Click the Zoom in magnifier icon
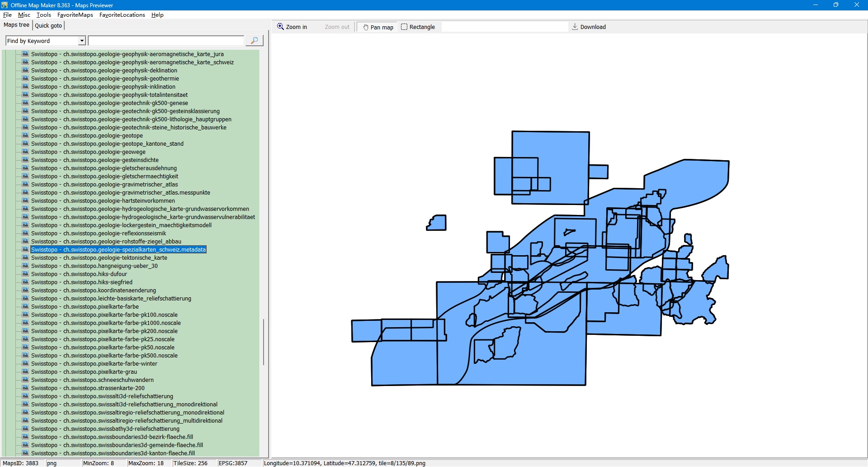868x467 pixels. click(280, 27)
